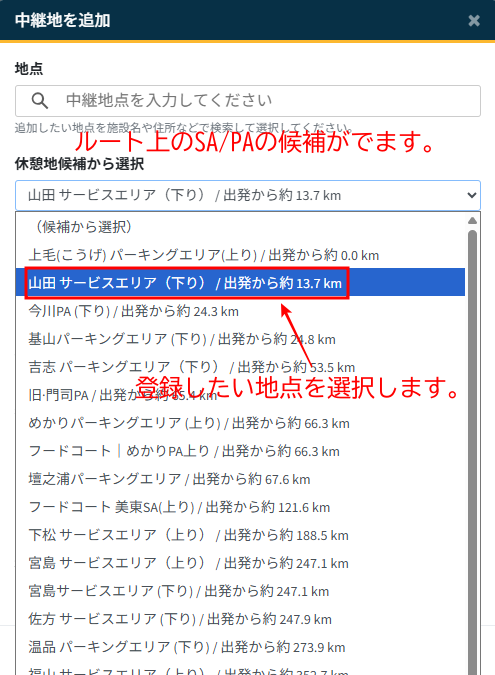Choose 山田 サービスエリア(下り) 13.7 km option
Image resolution: width=495 pixels, height=675 pixels.
(240, 283)
